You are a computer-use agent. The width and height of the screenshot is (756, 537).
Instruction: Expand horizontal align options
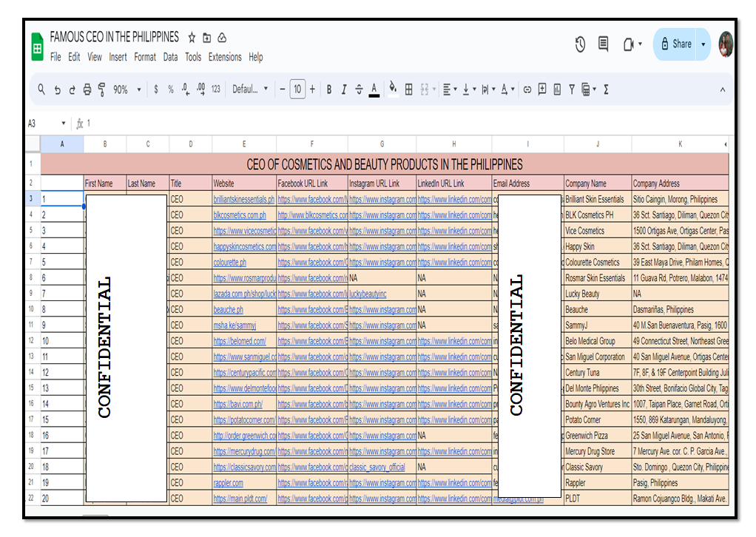pyautogui.click(x=455, y=89)
